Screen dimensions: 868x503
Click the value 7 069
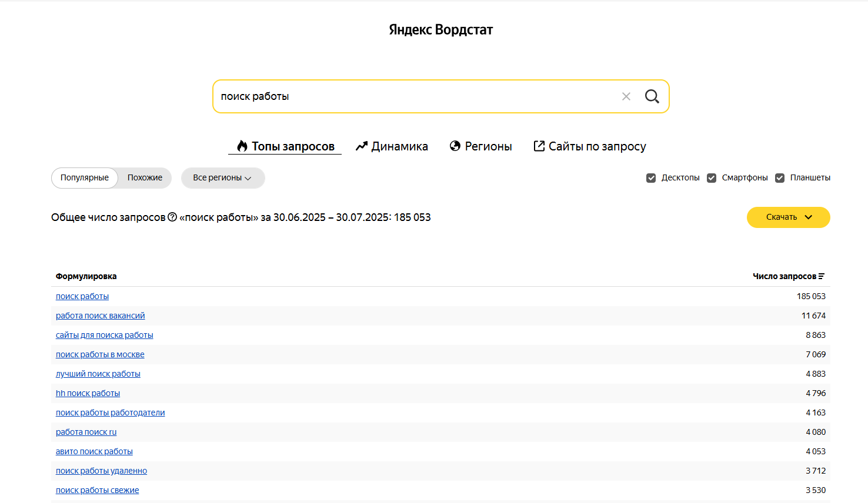[816, 354]
